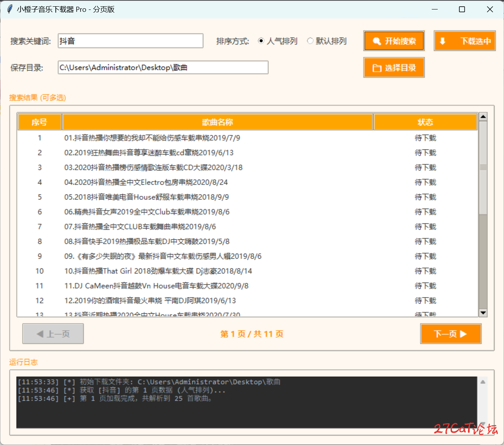Select the 人气排列 sort option
504x445 pixels.
tap(278, 41)
